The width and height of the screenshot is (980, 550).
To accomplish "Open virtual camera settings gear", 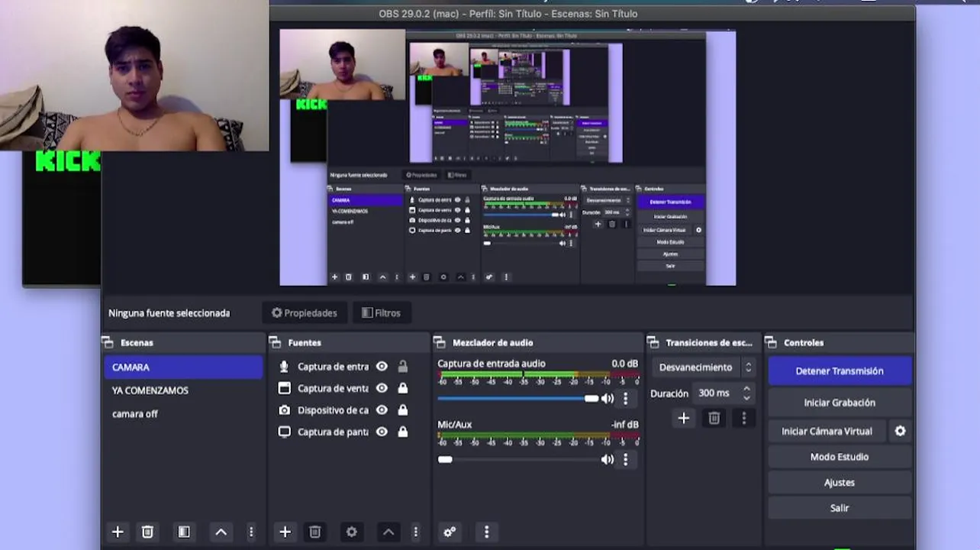I will 901,431.
